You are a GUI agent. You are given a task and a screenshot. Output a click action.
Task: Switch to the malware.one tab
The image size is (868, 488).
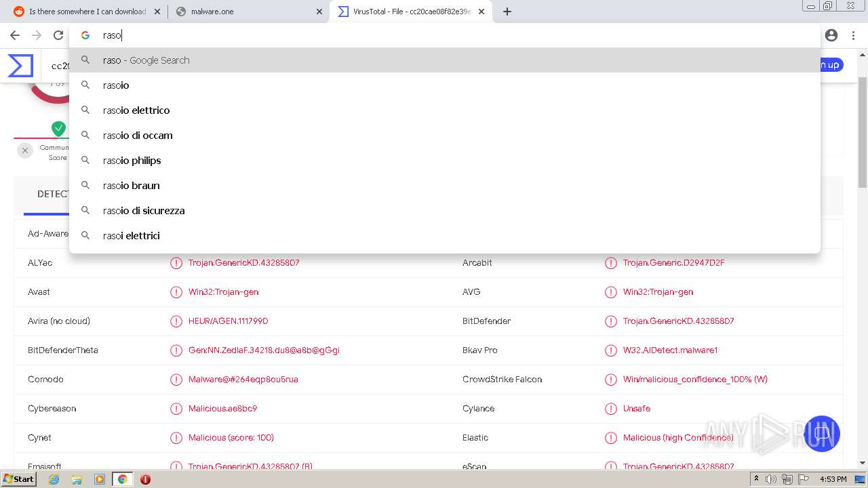click(x=248, y=12)
